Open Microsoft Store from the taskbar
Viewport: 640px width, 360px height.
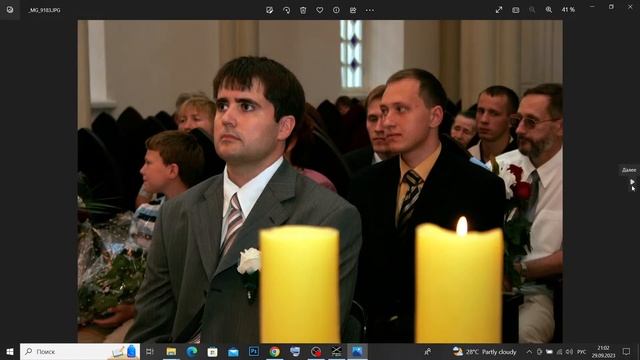[212, 351]
